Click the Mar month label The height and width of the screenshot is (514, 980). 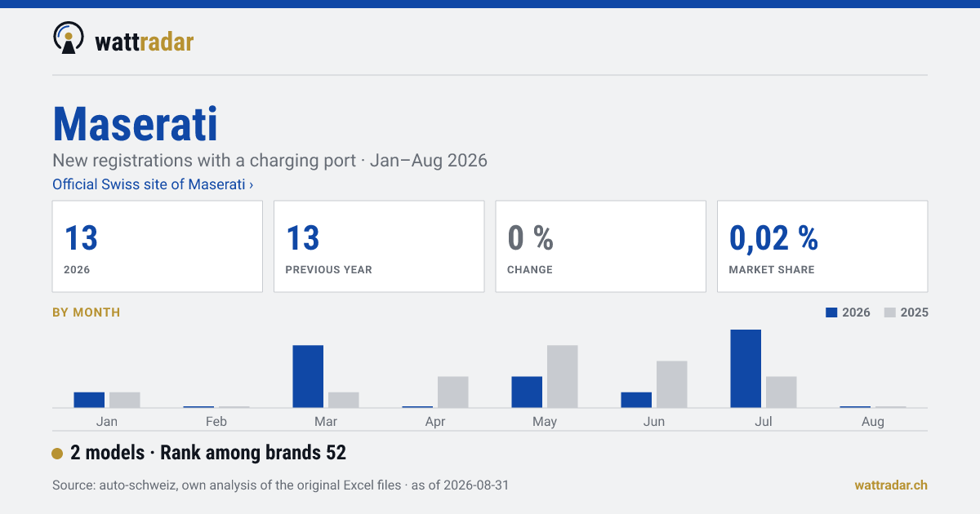[x=326, y=422]
